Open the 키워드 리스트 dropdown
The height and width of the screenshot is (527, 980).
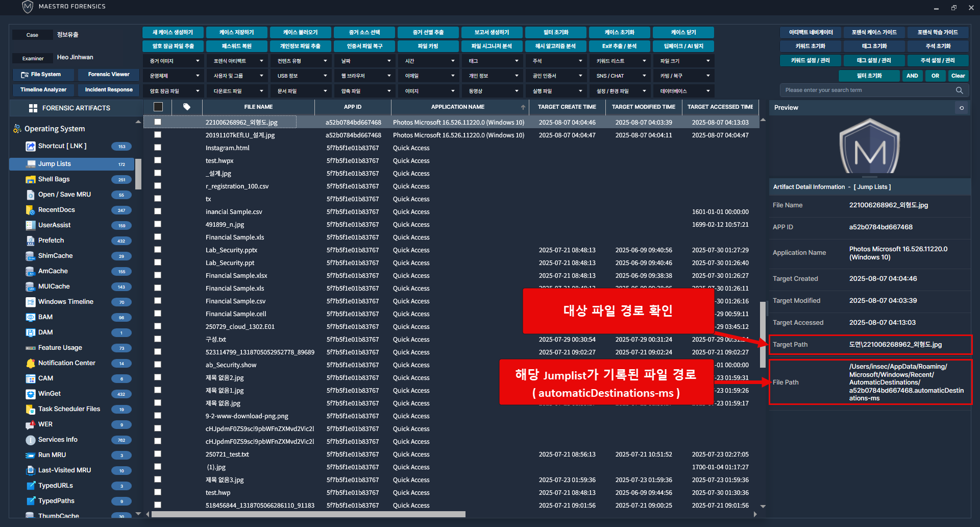pos(619,61)
